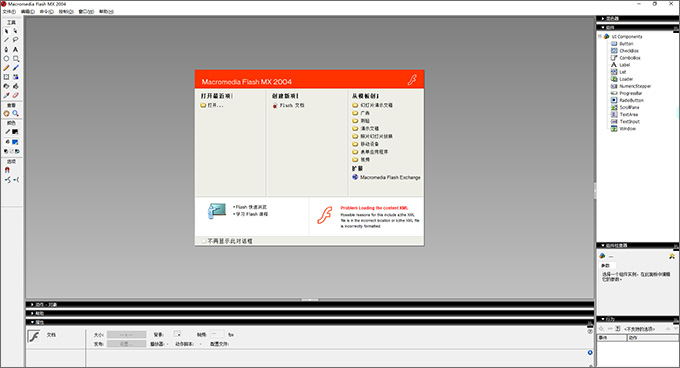
Task: Select the Subselection tool
Action: pos(16,31)
